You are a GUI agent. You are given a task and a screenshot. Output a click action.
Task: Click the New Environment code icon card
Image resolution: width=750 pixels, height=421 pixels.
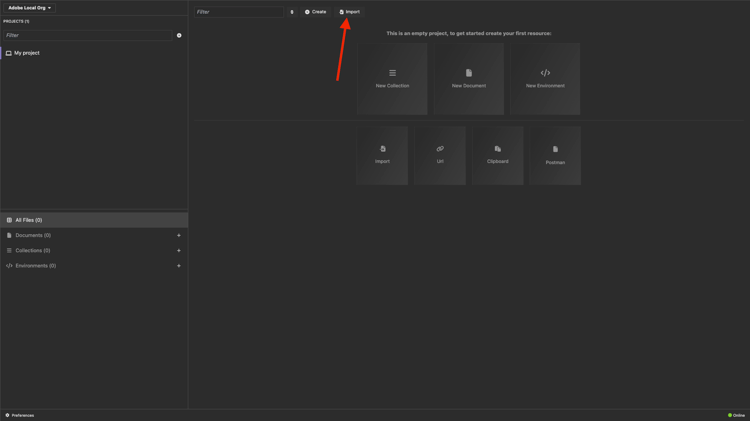545,79
